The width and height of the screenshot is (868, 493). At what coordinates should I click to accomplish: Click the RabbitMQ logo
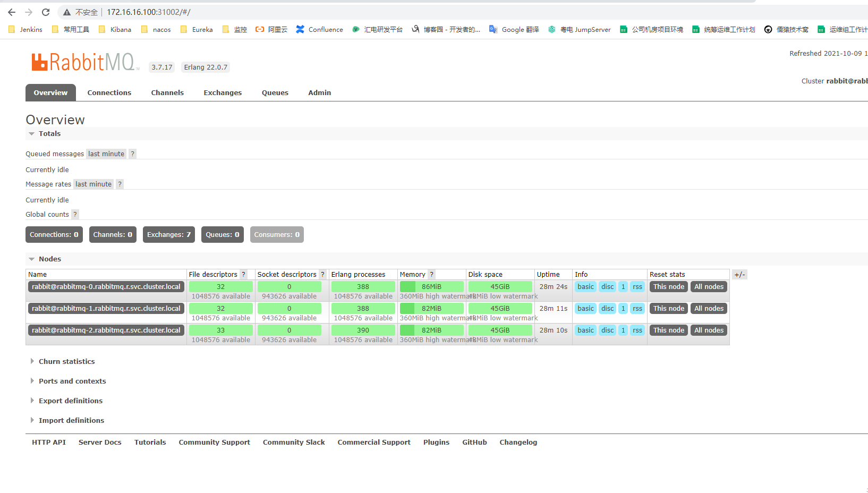[85, 62]
